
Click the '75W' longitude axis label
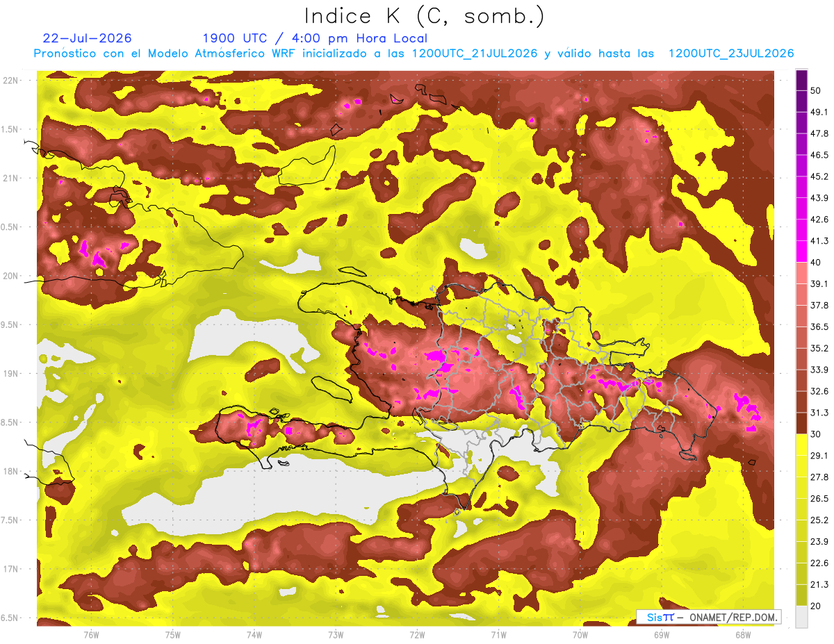click(173, 635)
